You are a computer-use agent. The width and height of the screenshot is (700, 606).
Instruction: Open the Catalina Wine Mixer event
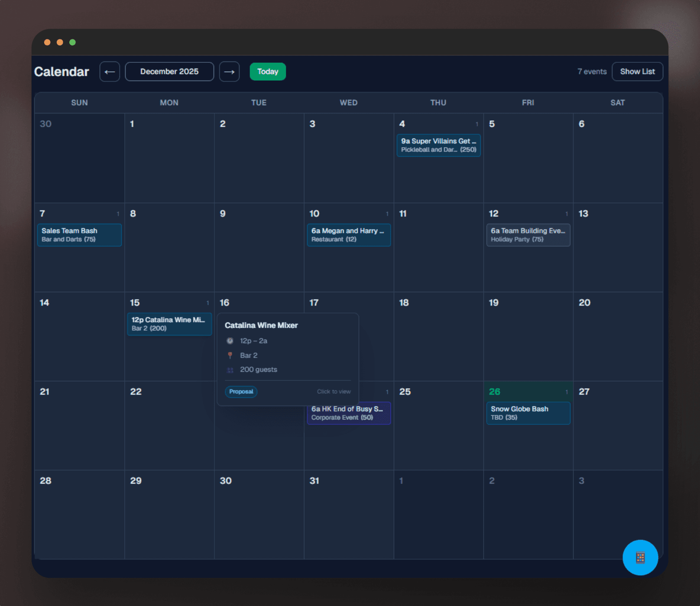pyautogui.click(x=169, y=324)
